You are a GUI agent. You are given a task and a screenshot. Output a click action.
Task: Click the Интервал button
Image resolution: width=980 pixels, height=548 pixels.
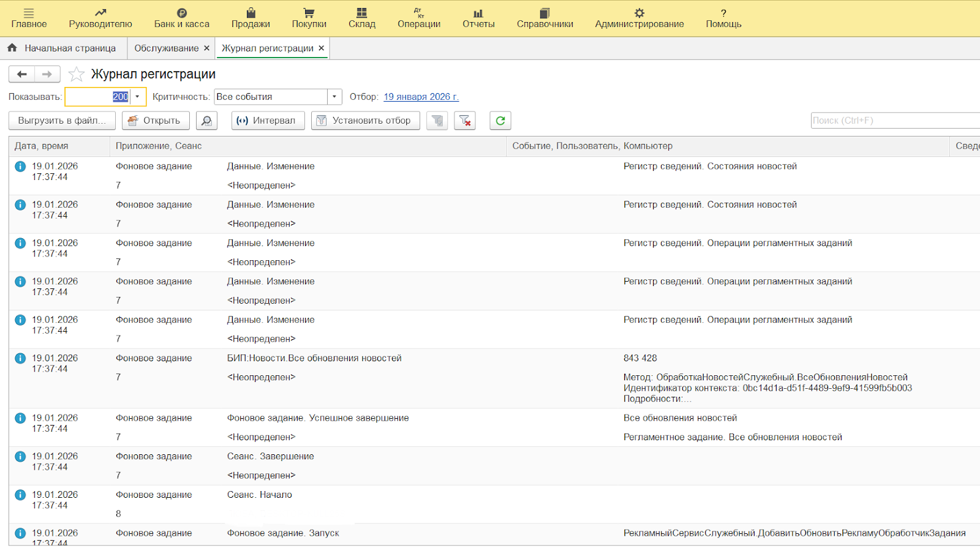tap(266, 121)
